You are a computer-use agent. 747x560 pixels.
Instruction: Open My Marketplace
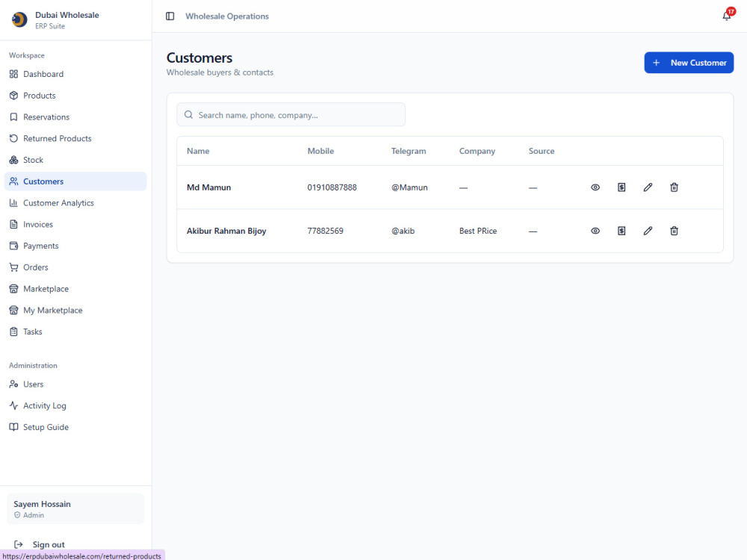(x=75, y=310)
